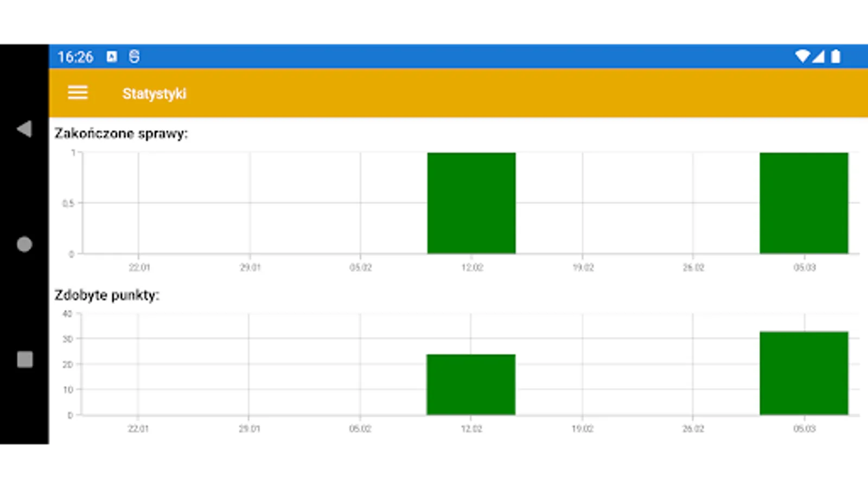
Task: Select the 12.02 bar in Zakończone sprawy chart
Action: [471, 202]
